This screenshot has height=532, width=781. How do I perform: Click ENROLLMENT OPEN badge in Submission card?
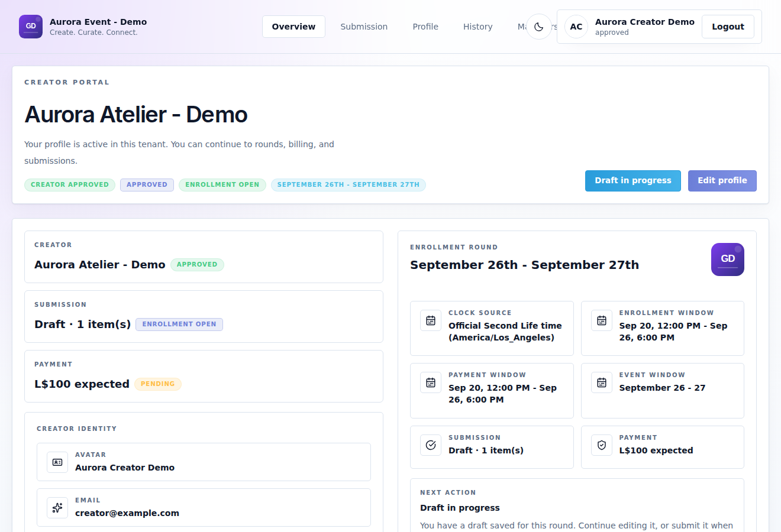179,325
